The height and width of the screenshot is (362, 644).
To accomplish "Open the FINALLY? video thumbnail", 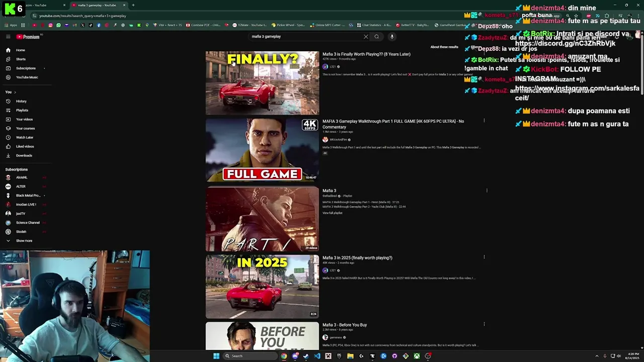I will 262,83.
